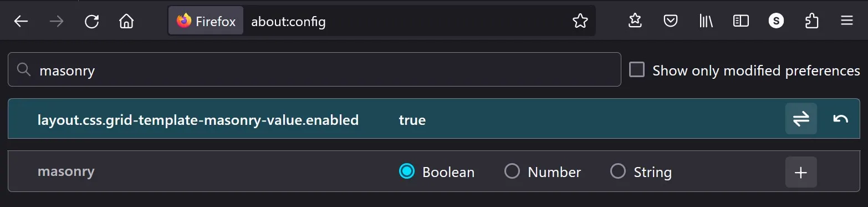The image size is (868, 207).
Task: Click the forward navigation arrow
Action: point(57,22)
